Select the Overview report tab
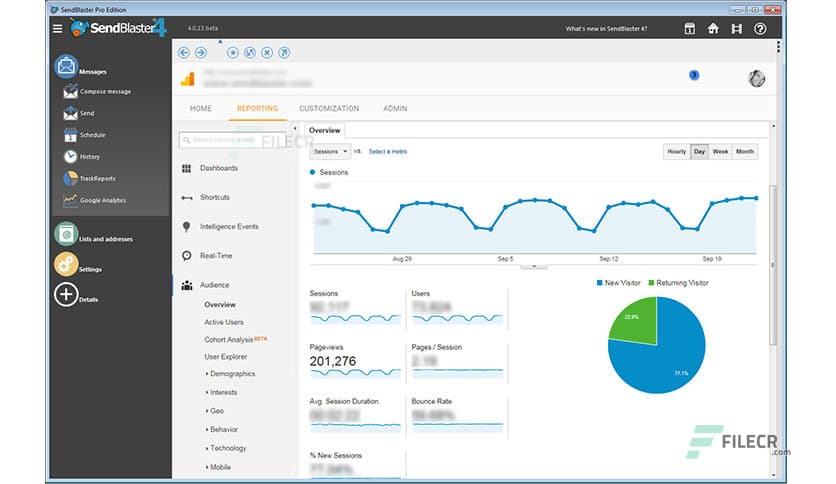Viewport: 836px width, 484px height. (x=325, y=130)
